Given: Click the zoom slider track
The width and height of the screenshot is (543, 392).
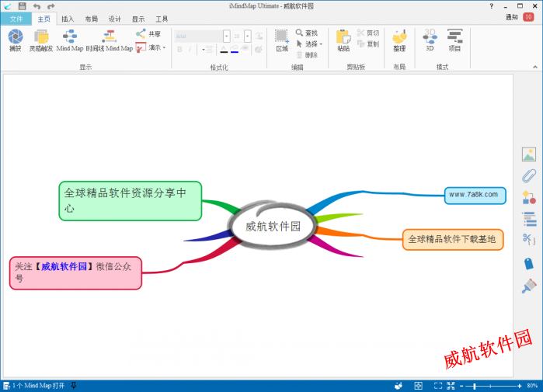Looking at the screenshot, I should pos(490,386).
